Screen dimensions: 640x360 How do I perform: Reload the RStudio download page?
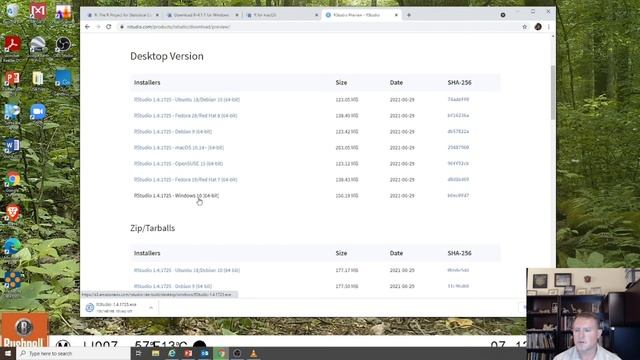coord(109,27)
